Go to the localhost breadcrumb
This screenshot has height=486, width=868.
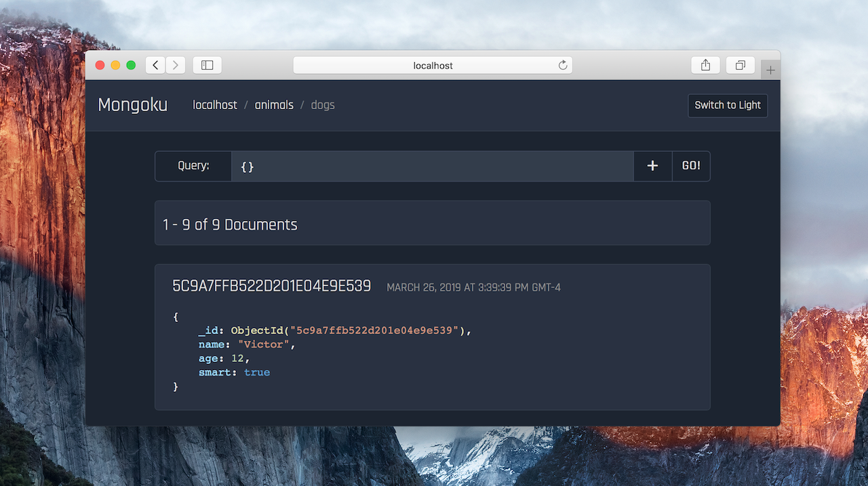[x=215, y=105]
